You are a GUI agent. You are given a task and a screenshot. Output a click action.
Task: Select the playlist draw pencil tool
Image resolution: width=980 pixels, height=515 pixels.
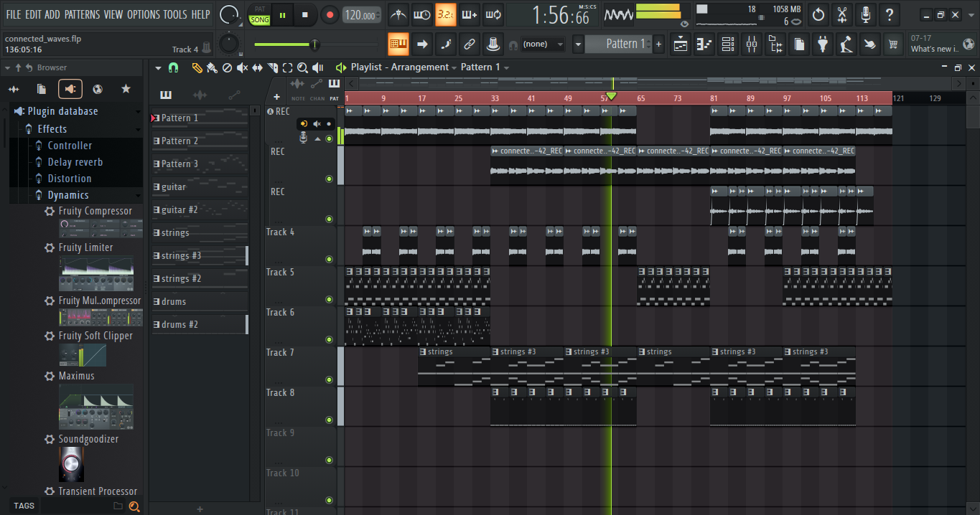(197, 67)
